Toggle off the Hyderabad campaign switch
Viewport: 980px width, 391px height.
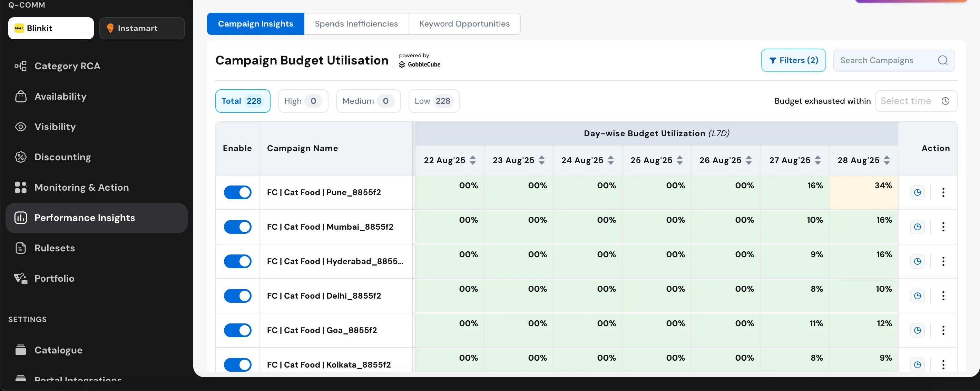coord(237,261)
